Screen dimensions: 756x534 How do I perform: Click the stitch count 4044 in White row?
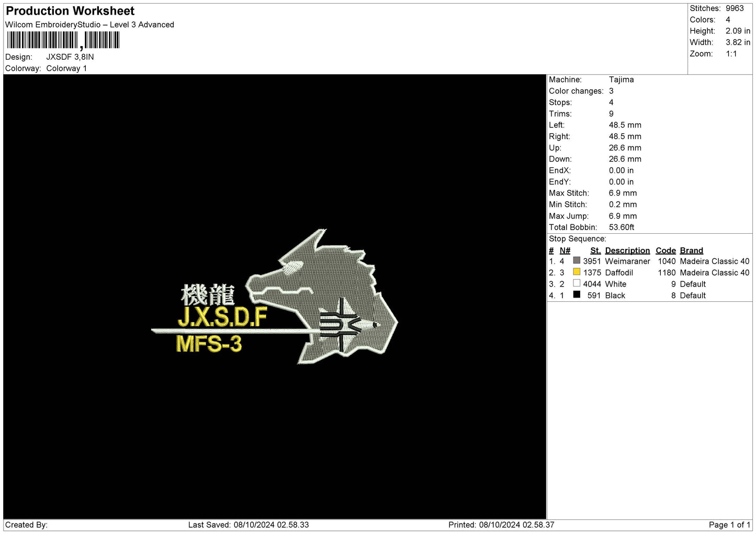click(592, 284)
